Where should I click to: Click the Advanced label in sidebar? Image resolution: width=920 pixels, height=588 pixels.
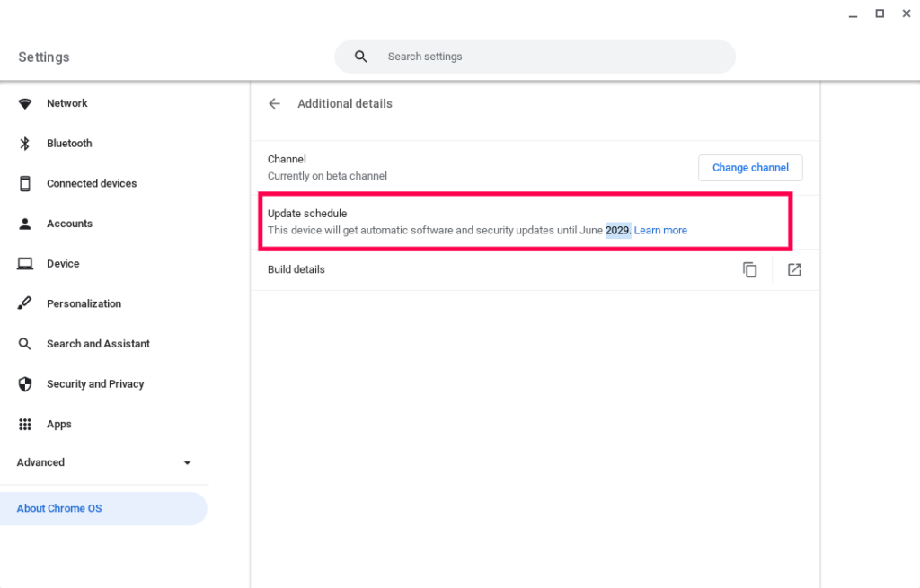(x=40, y=462)
